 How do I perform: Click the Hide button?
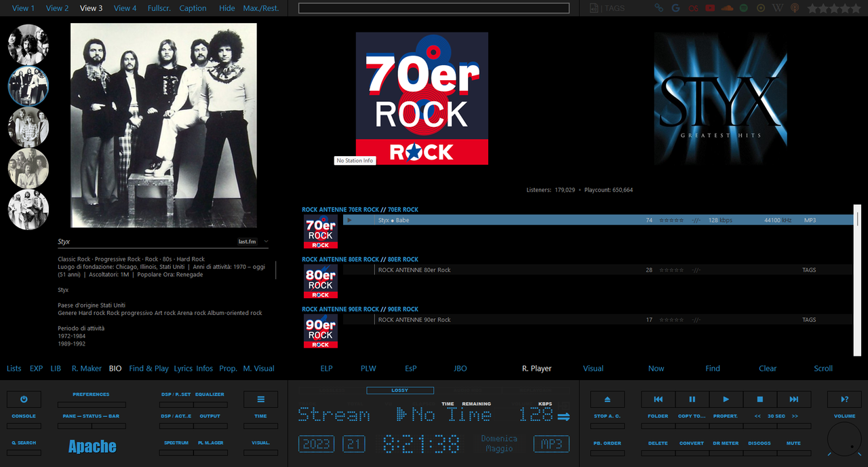(x=227, y=8)
